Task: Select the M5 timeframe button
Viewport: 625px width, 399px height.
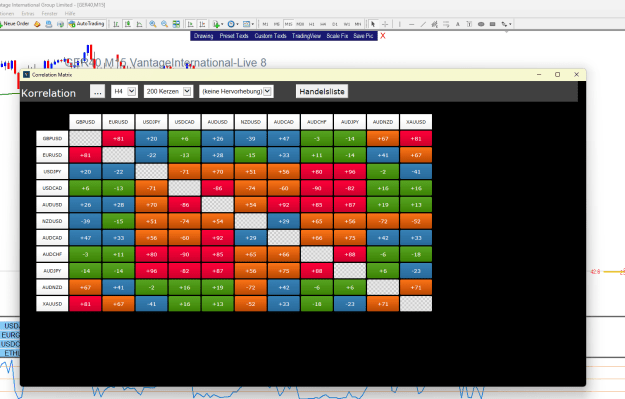Action: 277,24
